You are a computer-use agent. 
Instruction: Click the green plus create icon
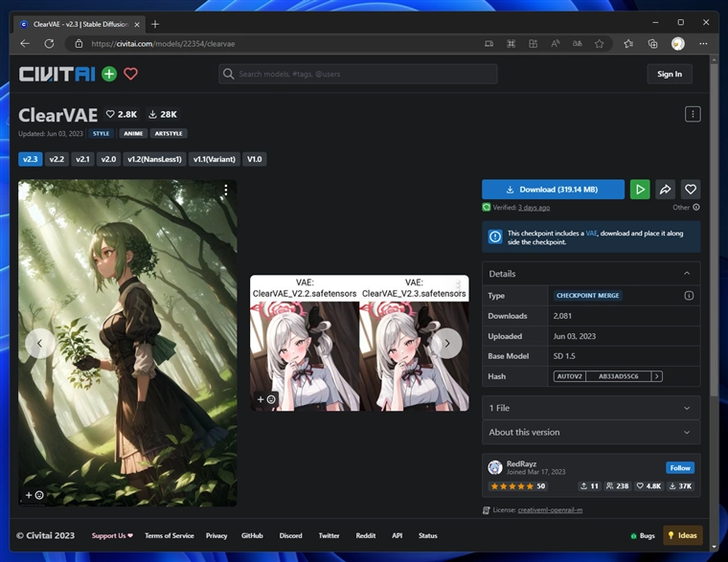[x=109, y=74]
